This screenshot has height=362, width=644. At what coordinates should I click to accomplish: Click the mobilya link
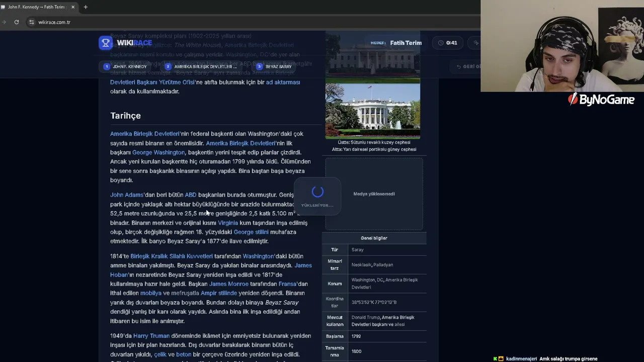tap(151, 293)
